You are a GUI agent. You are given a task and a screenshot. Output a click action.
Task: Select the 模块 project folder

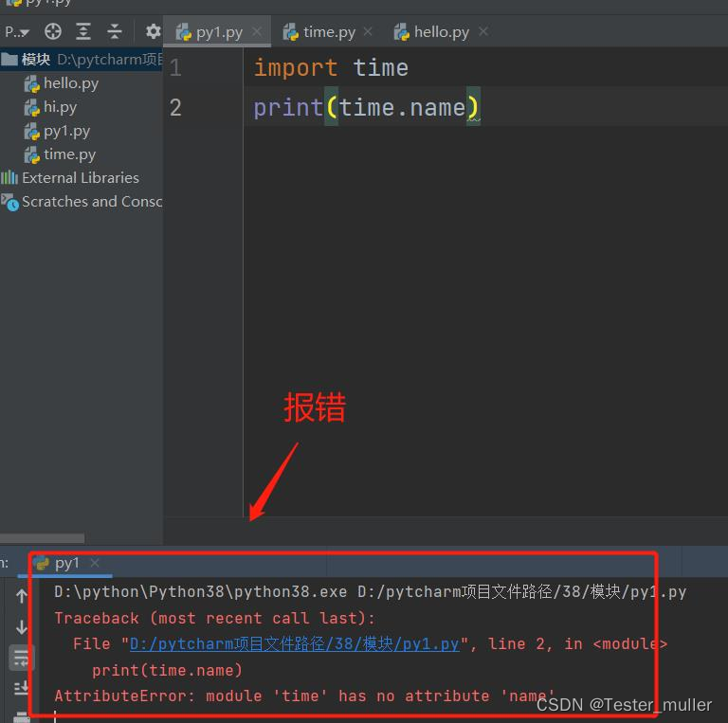tap(82, 60)
